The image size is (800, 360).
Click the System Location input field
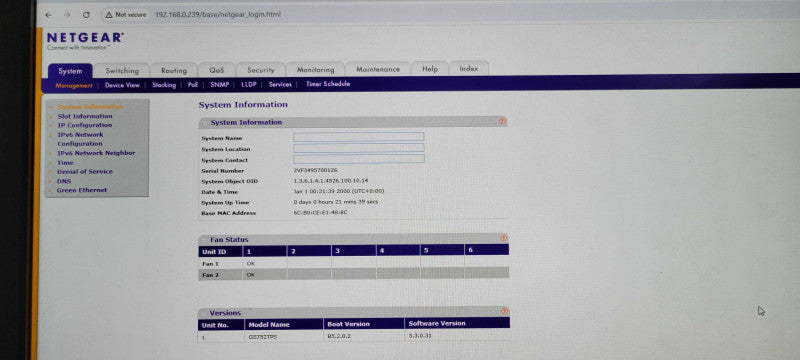[x=359, y=148]
